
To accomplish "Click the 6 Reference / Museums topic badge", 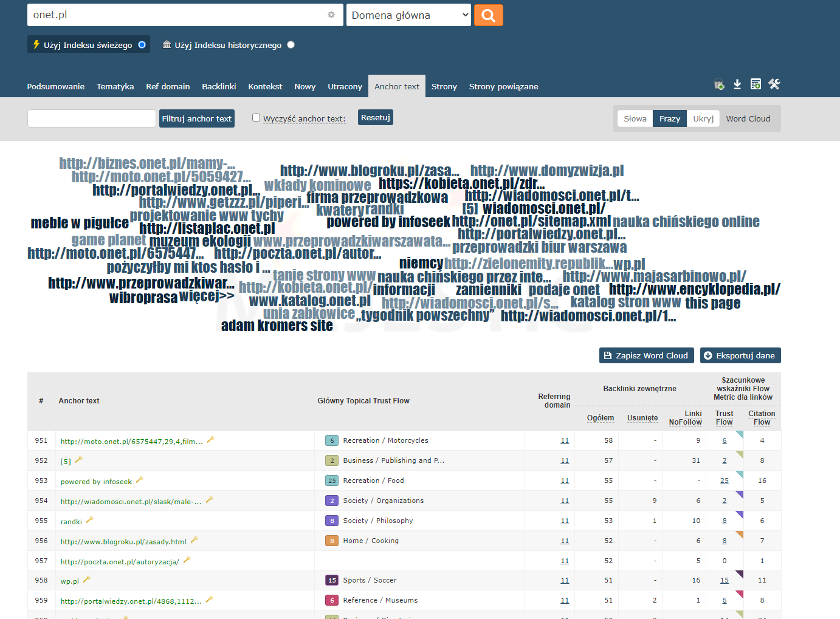I will 332,600.
